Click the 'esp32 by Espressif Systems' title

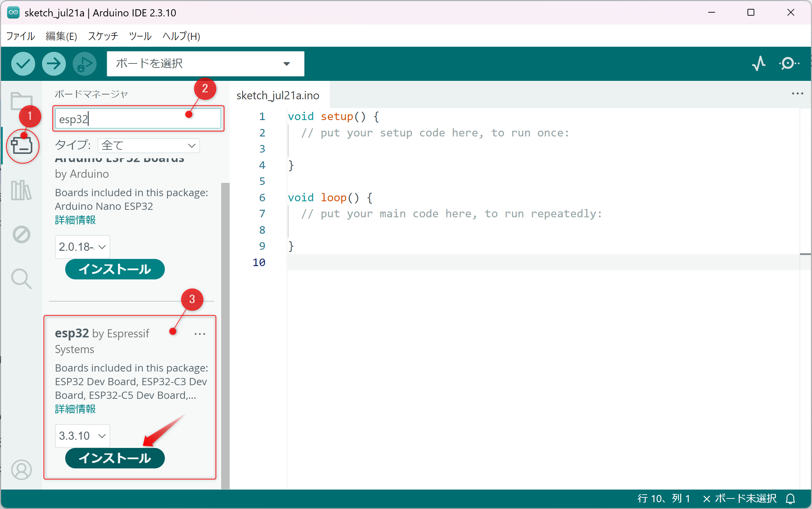[x=102, y=341]
